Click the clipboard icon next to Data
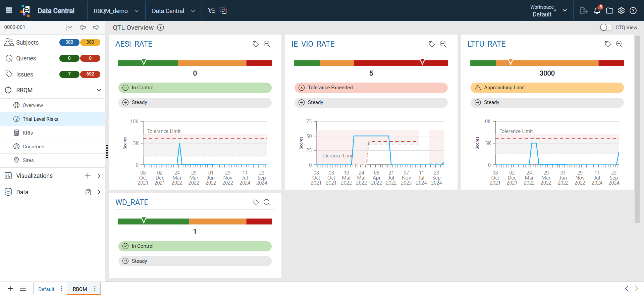Viewport: 644px width, 295px height. 88,192
